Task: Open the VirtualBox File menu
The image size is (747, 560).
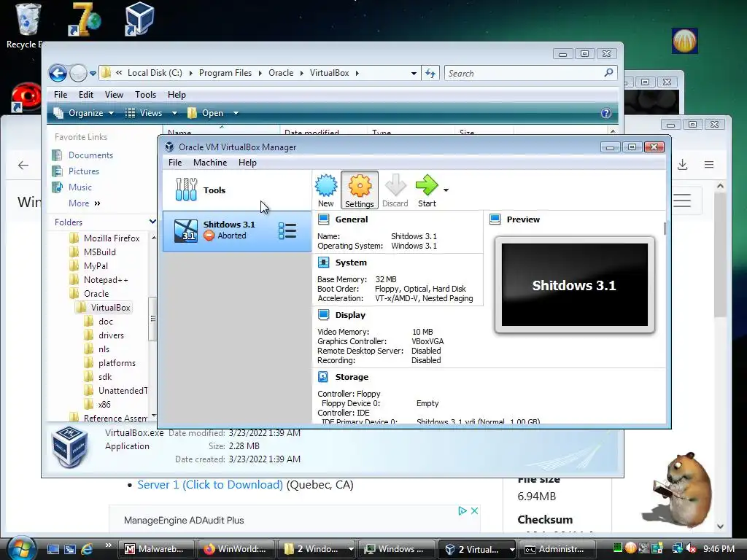Action: (175, 163)
